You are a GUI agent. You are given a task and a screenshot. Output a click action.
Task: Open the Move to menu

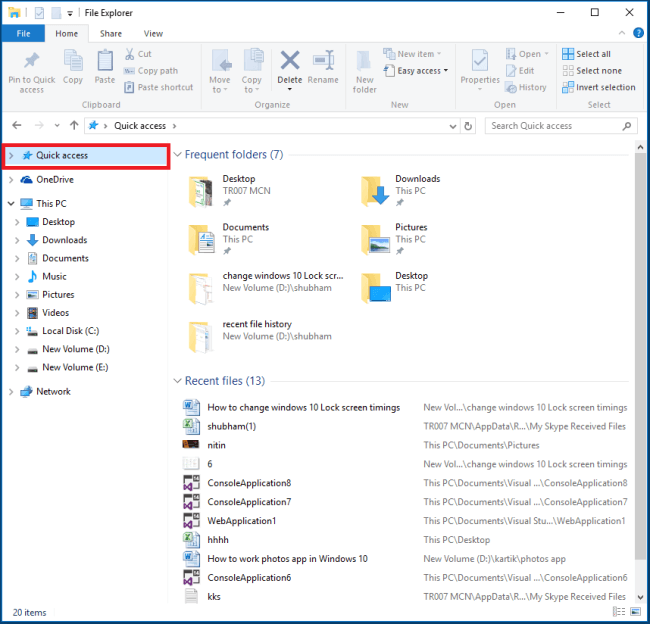(220, 71)
